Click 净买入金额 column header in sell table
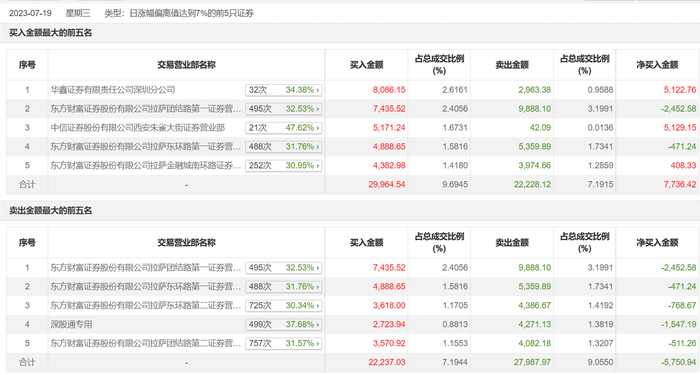Image resolution: width=700 pixels, height=375 pixels. click(x=657, y=243)
